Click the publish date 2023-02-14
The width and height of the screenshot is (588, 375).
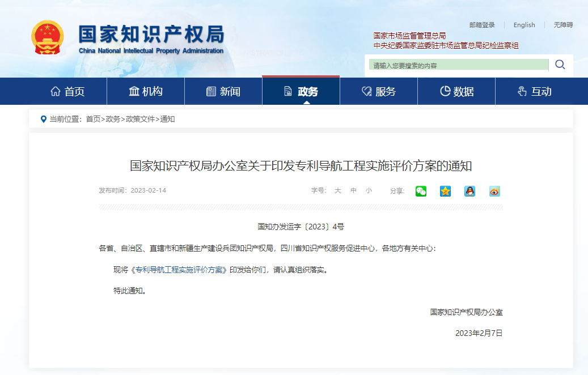point(148,190)
